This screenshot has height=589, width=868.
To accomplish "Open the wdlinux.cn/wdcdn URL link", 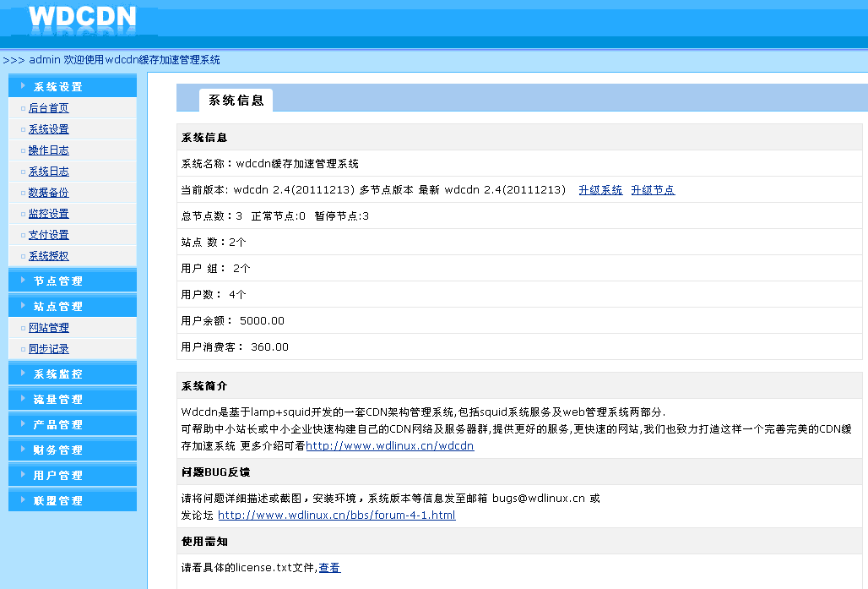I will (389, 445).
